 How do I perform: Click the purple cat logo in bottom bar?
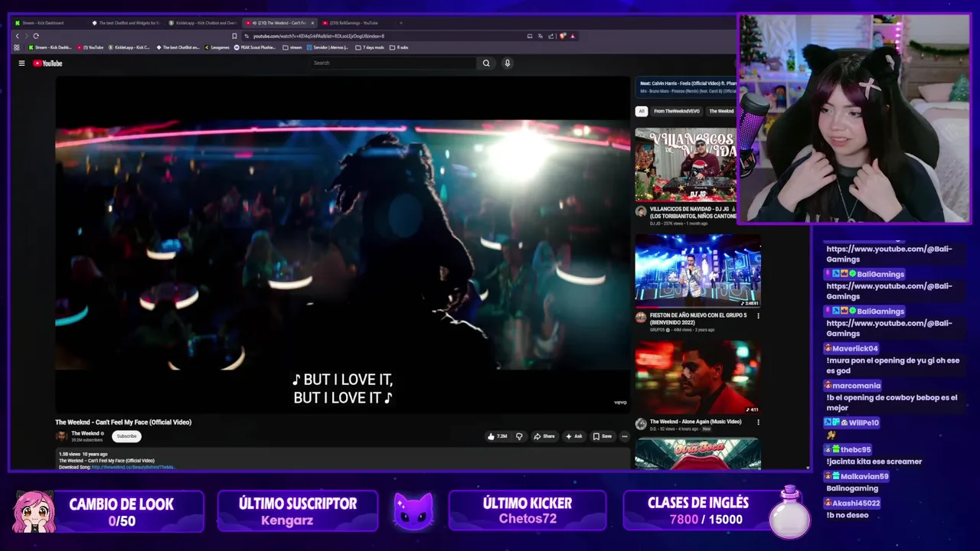pyautogui.click(x=413, y=511)
